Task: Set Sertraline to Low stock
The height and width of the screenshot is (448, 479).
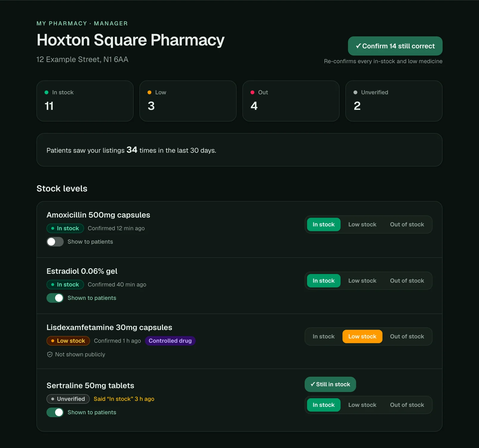Action: pos(362,405)
